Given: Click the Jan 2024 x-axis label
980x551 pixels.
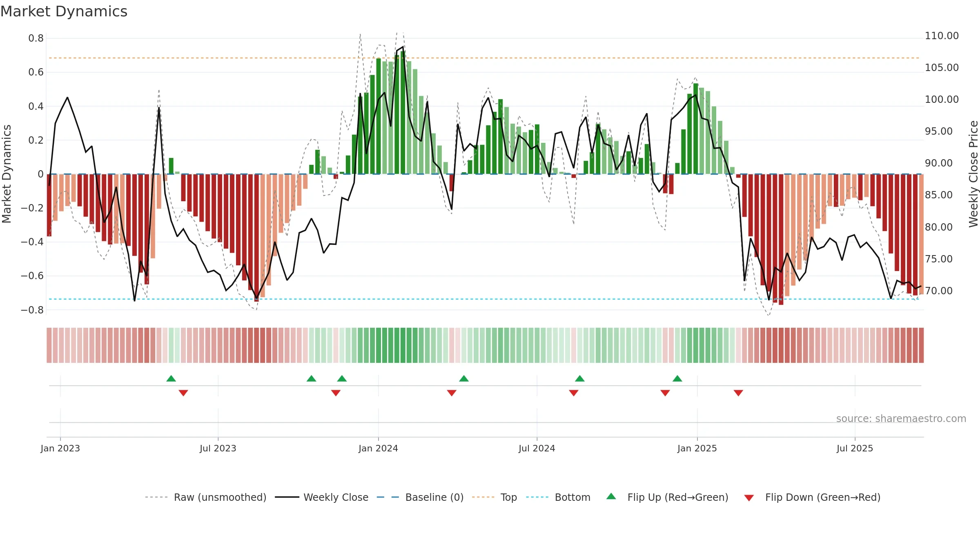Looking at the screenshot, I should pyautogui.click(x=379, y=448).
